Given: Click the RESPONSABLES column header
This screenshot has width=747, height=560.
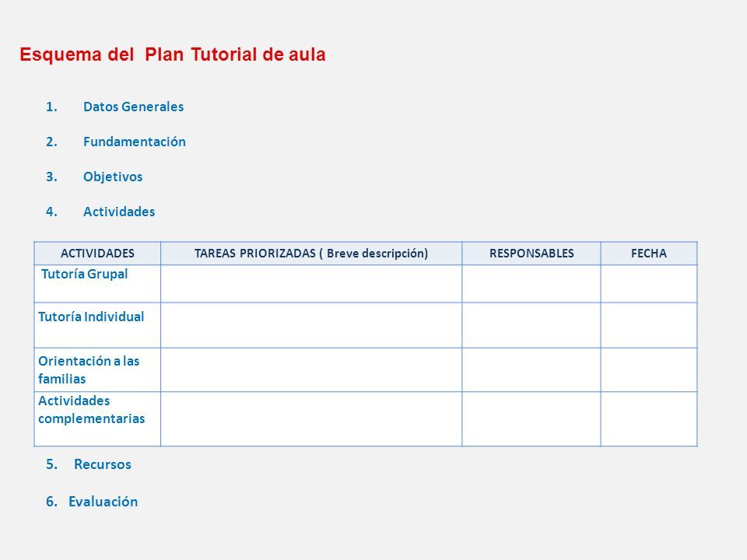Looking at the screenshot, I should click(531, 254).
